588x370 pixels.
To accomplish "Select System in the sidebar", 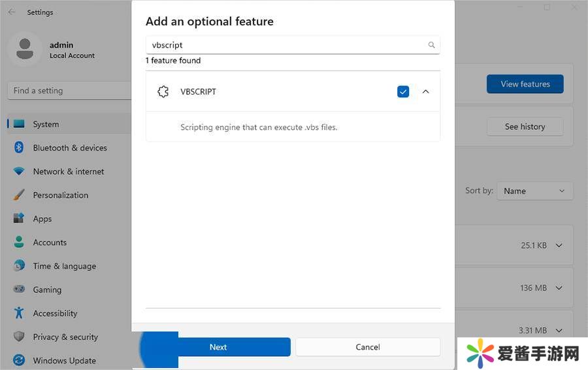I will pyautogui.click(x=46, y=124).
